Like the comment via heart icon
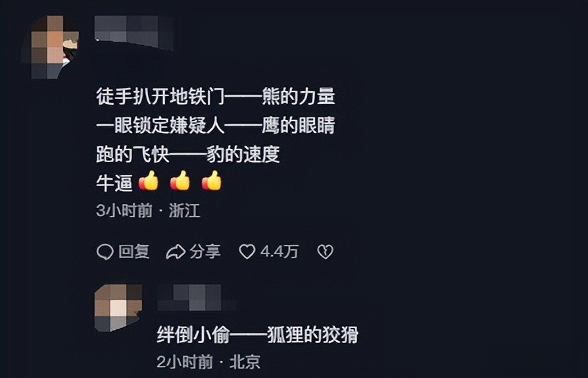 coord(247,252)
